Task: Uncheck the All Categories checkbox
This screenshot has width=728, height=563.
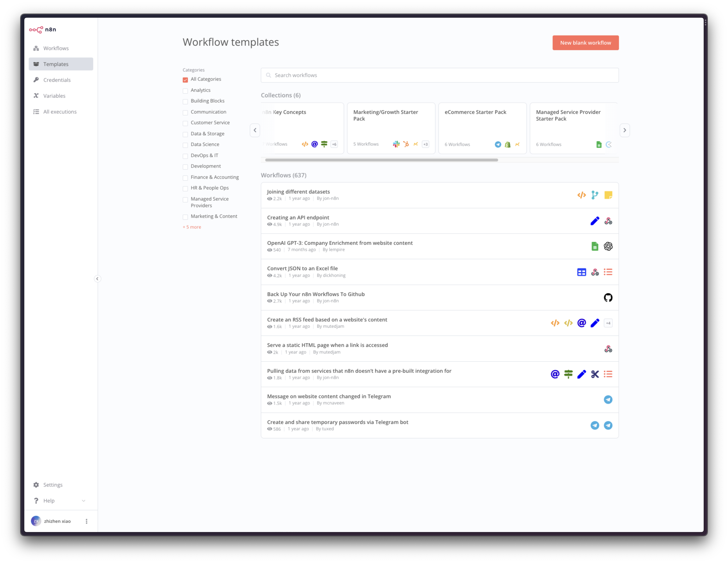Action: [x=185, y=80]
